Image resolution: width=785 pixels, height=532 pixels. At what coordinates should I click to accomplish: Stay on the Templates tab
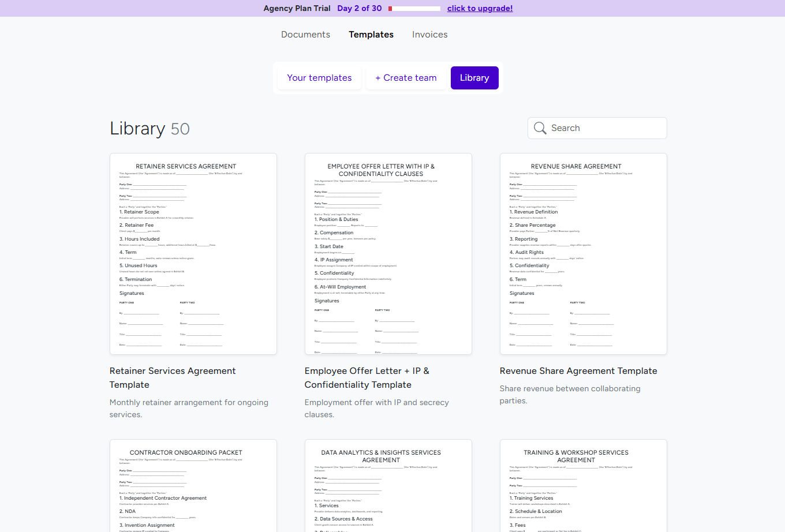pyautogui.click(x=371, y=35)
